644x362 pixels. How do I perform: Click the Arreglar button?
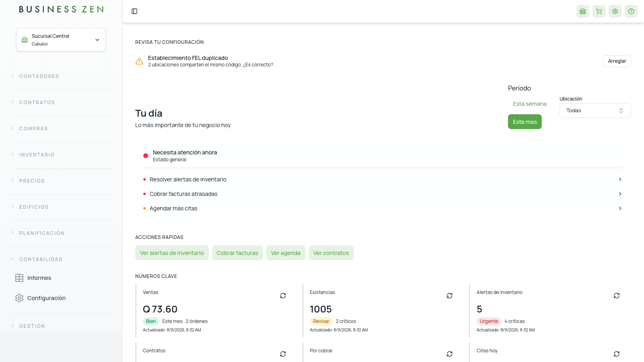click(x=617, y=61)
